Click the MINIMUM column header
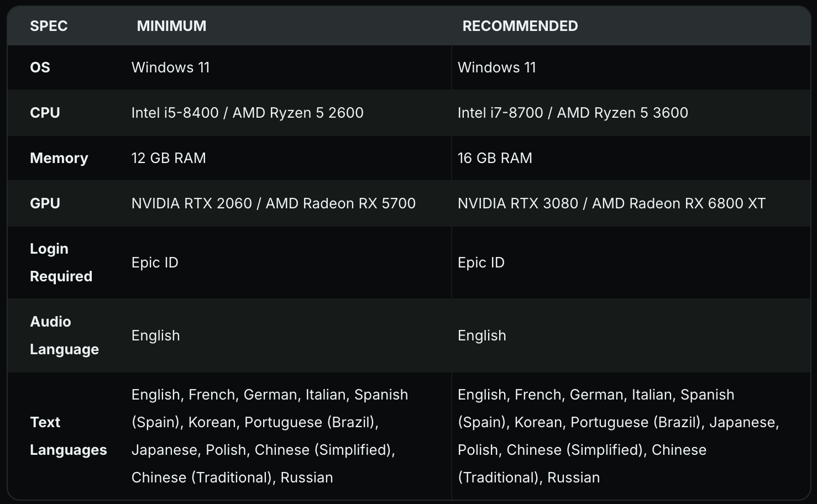 171,26
